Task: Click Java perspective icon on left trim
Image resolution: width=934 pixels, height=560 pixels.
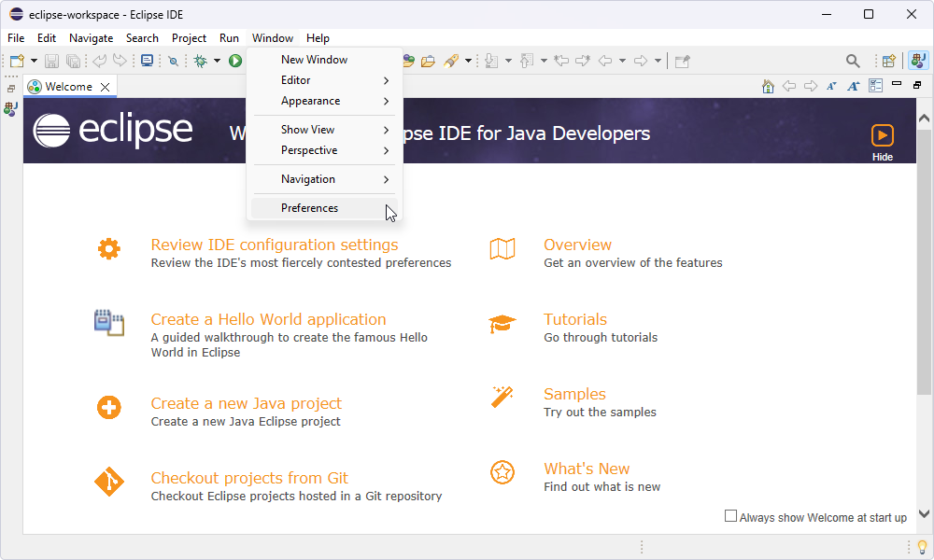Action: click(x=10, y=109)
